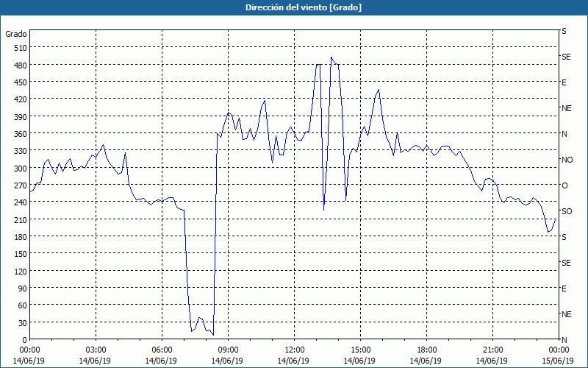Click the 00:00 label above 15/06/19
Screen dimensions: 588x368
pyautogui.click(x=559, y=350)
